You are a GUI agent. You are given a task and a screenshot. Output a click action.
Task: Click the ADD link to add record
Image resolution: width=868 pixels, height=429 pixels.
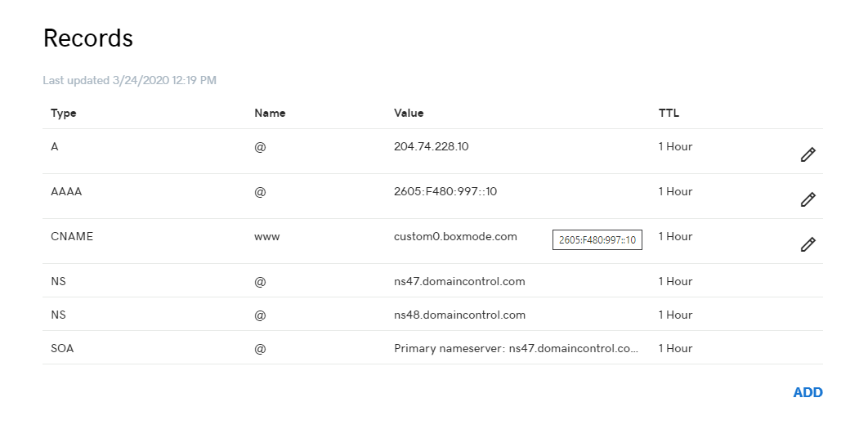808,392
